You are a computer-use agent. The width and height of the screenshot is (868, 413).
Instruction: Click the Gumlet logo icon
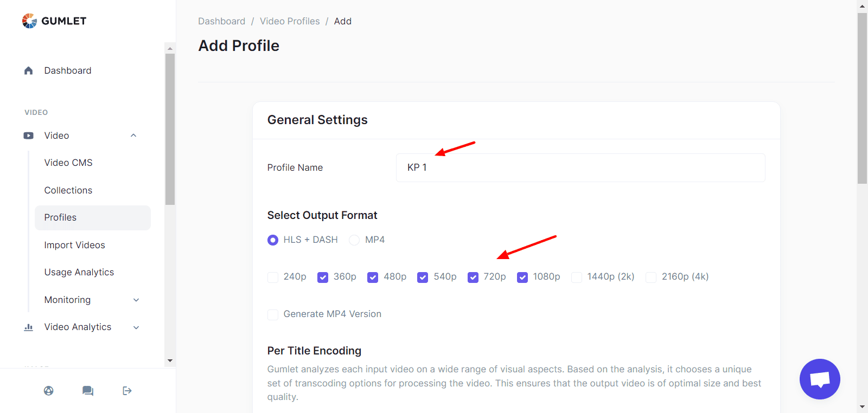coord(29,21)
